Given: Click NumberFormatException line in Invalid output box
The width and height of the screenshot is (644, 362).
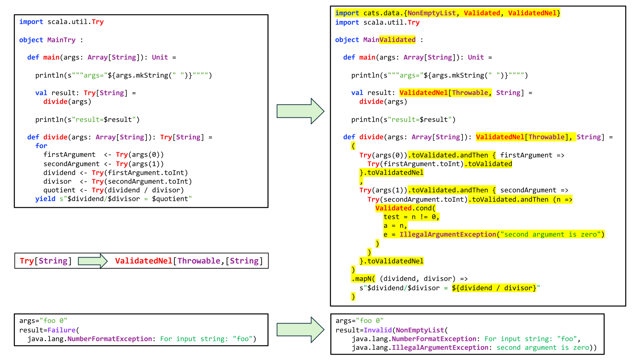Looking at the screenshot, I should 466,339.
